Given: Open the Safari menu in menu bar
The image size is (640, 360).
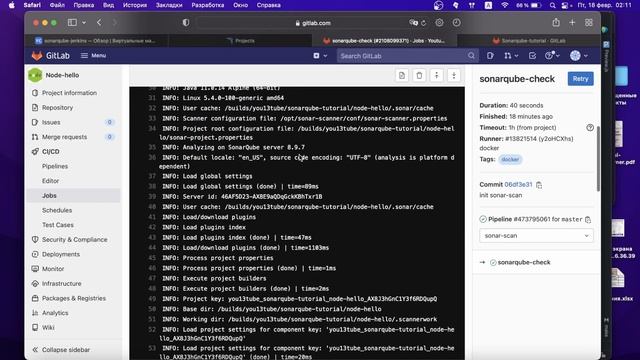Looking at the screenshot, I should [32, 5].
